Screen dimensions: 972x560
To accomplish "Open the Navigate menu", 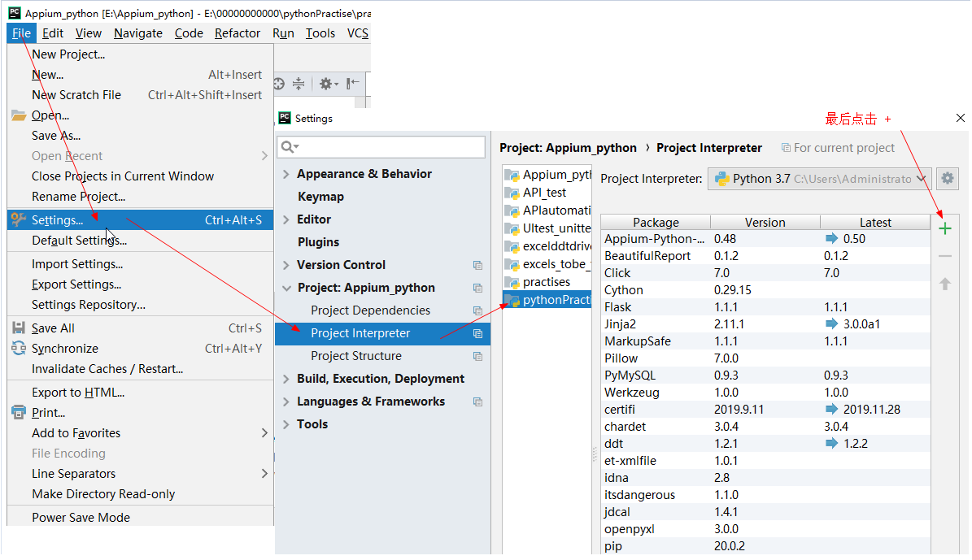I will (x=138, y=33).
